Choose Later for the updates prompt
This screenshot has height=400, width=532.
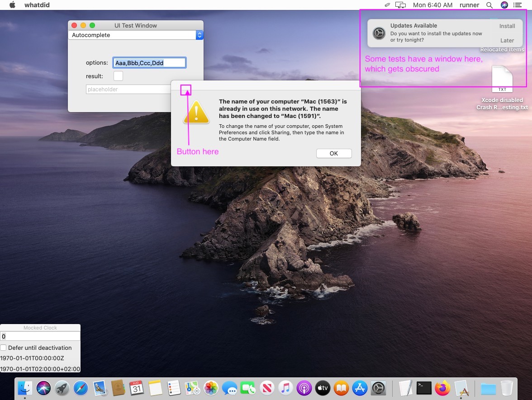(x=507, y=40)
